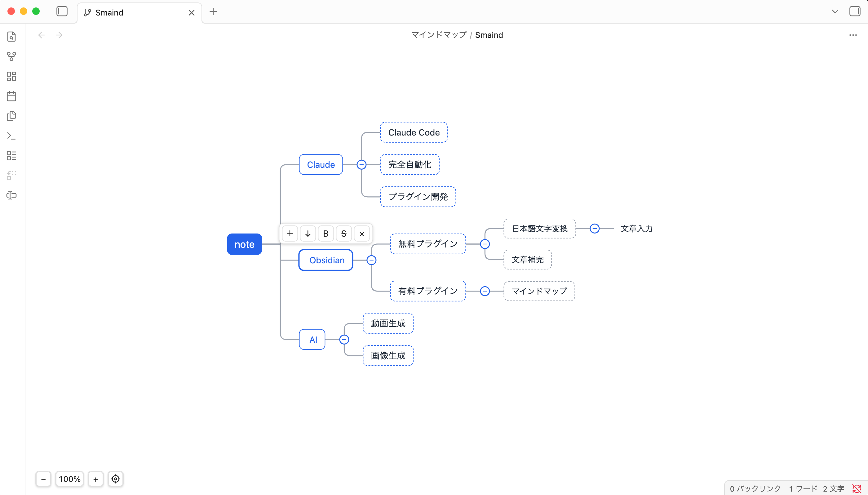Select the 日本語文字変換 node
Image resolution: width=868 pixels, height=495 pixels.
(x=539, y=229)
